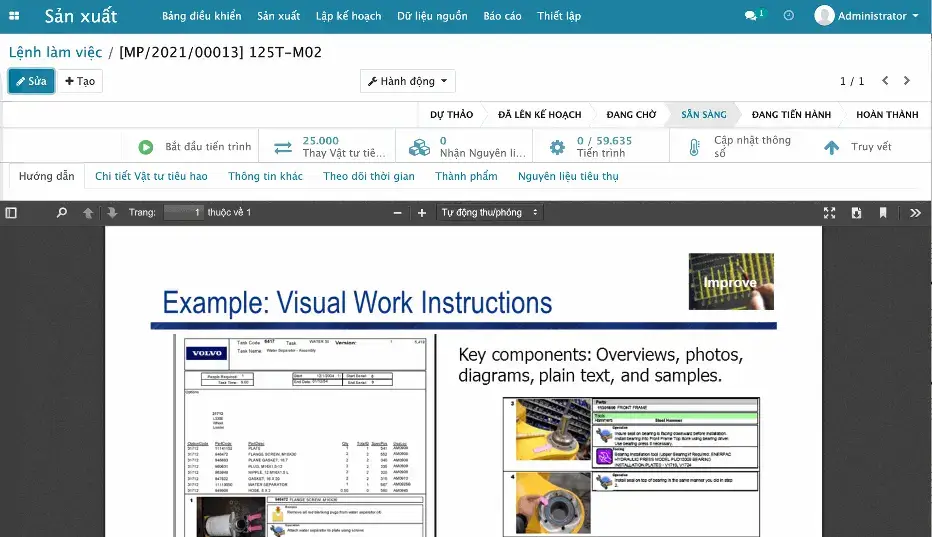This screenshot has width=932, height=537.
Task: Open the PDF search magnifier
Action: coord(62,213)
